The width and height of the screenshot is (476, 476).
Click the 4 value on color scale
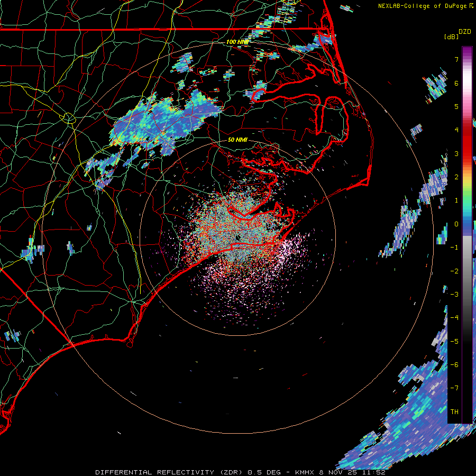tap(456, 130)
